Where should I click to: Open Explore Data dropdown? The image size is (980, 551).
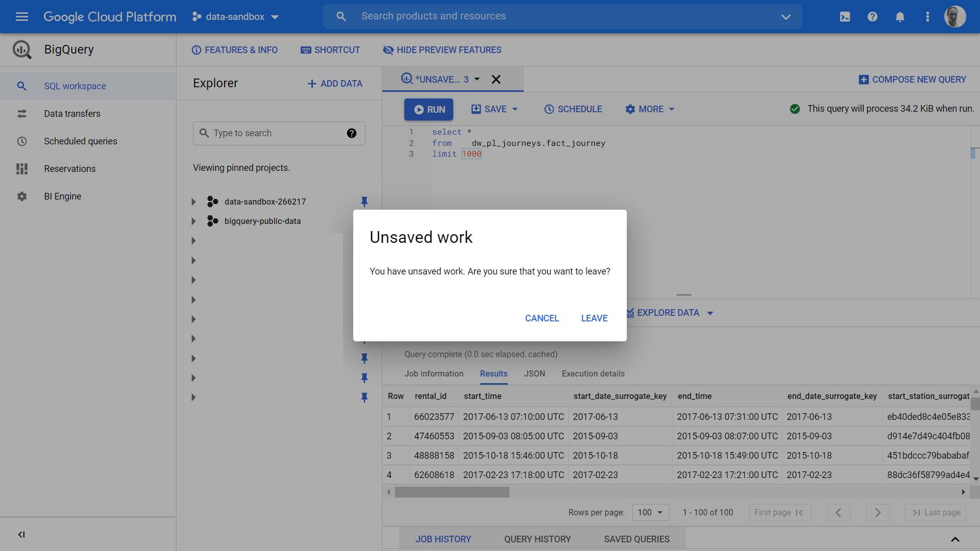pyautogui.click(x=670, y=313)
